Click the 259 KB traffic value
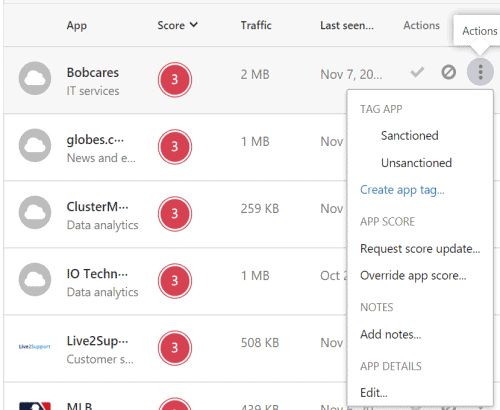Screen dimensions: 500x410 (260, 209)
